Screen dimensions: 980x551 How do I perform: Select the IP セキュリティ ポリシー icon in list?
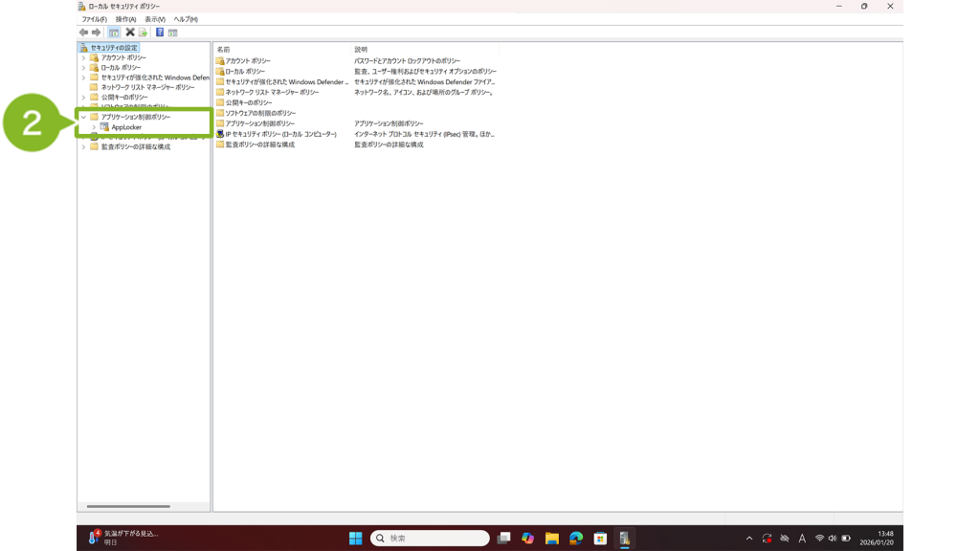click(x=220, y=134)
